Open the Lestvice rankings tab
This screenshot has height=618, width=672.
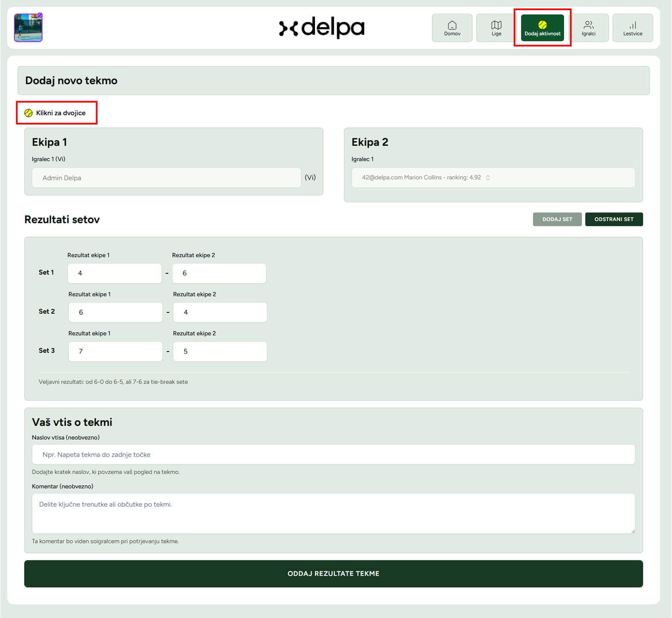pyautogui.click(x=632, y=28)
